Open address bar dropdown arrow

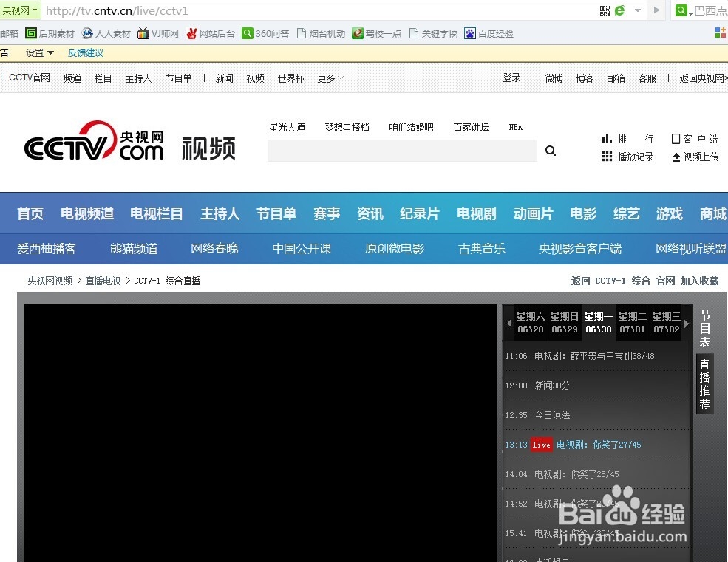coord(638,10)
